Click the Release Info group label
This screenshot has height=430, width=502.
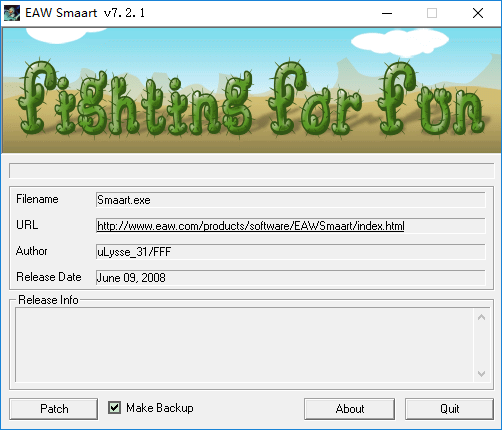tap(48, 300)
